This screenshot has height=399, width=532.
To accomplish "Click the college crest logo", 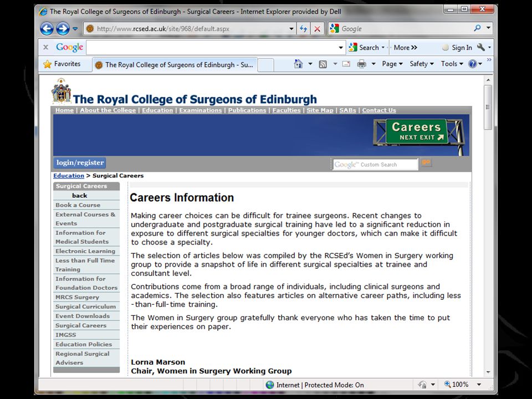I will (61, 90).
